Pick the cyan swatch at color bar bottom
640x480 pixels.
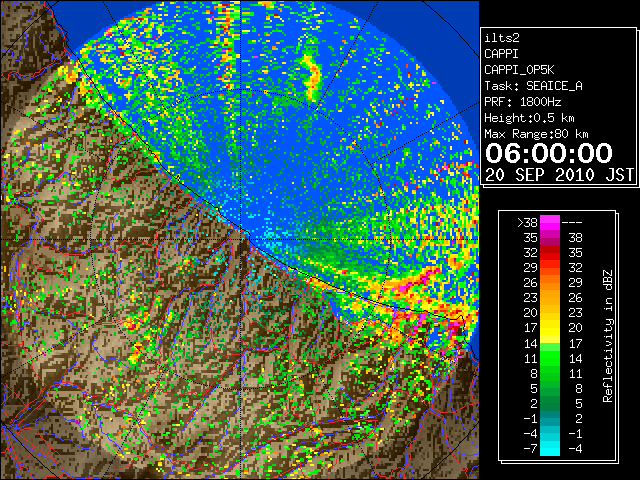(550, 449)
